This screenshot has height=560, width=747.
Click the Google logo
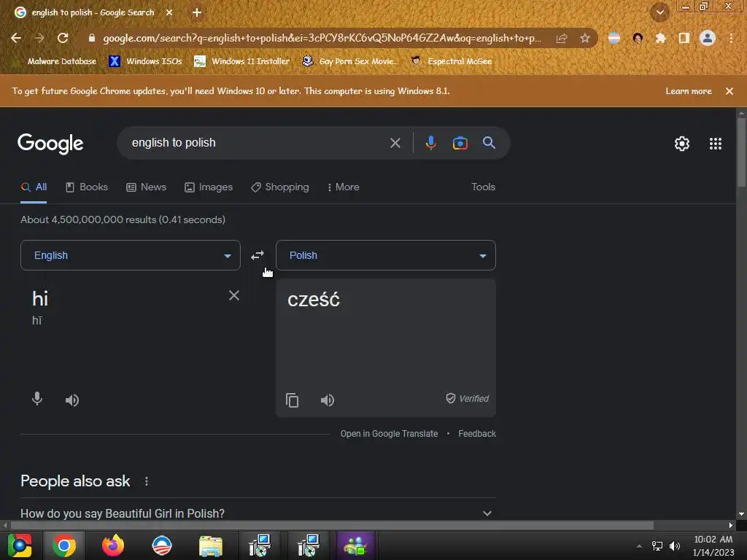50,144
